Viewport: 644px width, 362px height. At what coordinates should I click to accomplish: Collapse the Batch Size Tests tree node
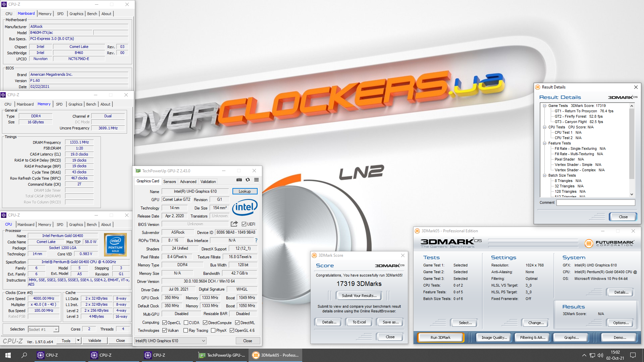pyautogui.click(x=545, y=175)
